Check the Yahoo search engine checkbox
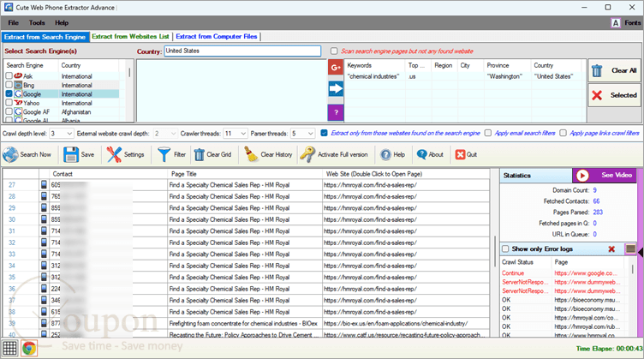 [9, 103]
